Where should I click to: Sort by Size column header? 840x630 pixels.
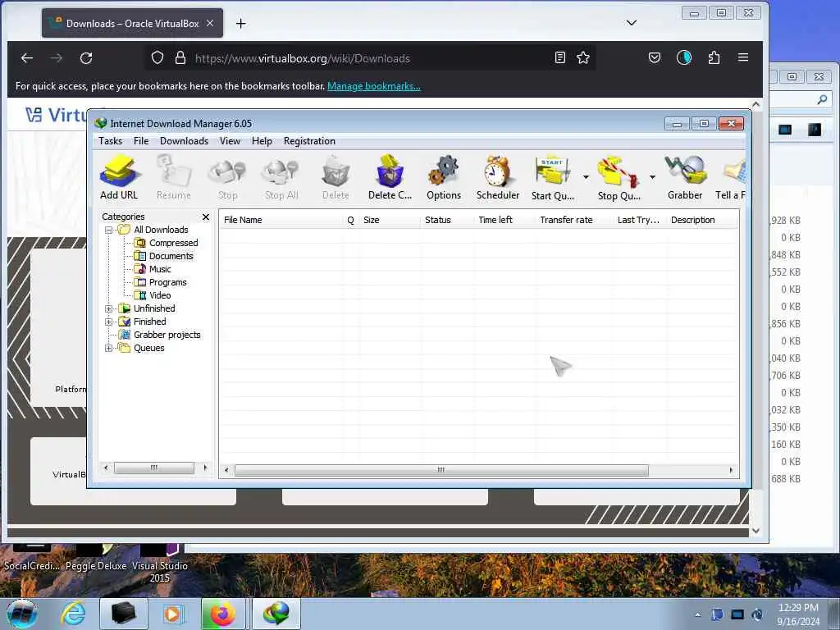pos(389,220)
